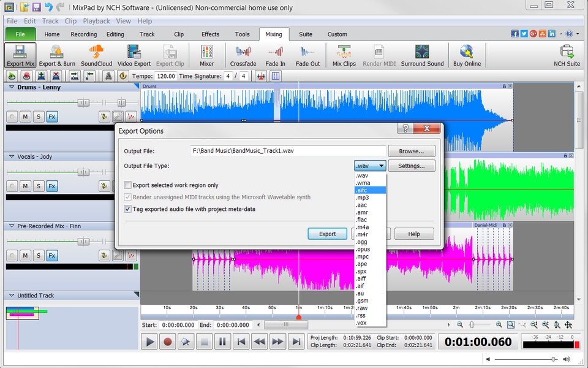Open the SoundCloud upload tool

[96, 55]
